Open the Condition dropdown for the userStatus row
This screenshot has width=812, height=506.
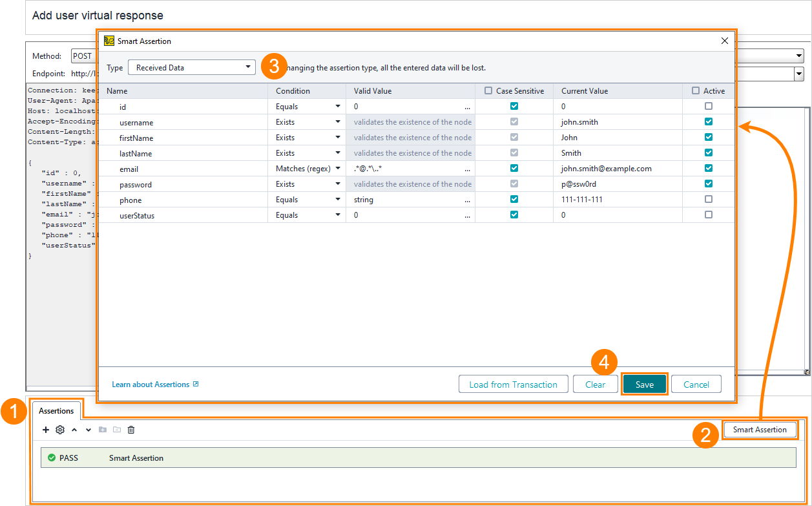coord(337,215)
